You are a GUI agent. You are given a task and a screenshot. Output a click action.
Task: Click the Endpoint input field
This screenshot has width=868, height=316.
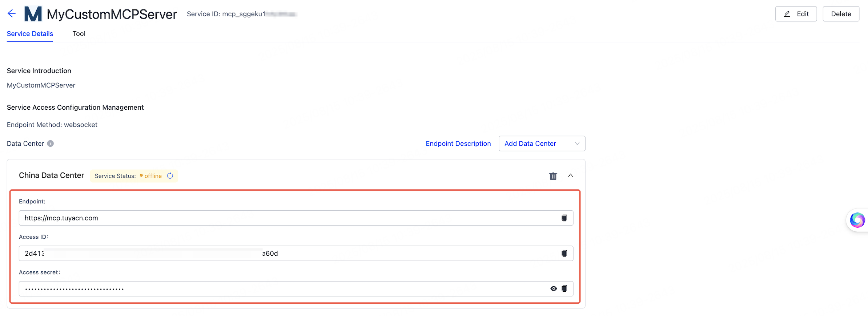tap(296, 218)
